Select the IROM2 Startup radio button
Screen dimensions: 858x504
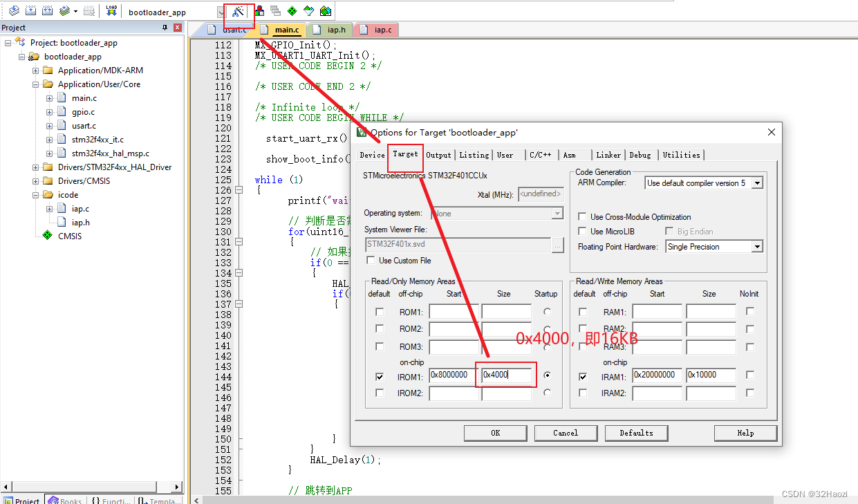[547, 393]
